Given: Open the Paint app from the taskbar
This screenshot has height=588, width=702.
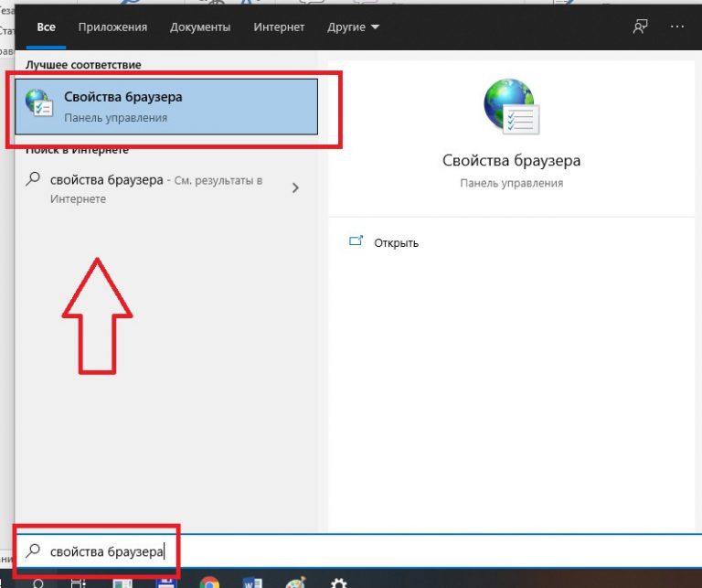Looking at the screenshot, I should [x=295, y=583].
